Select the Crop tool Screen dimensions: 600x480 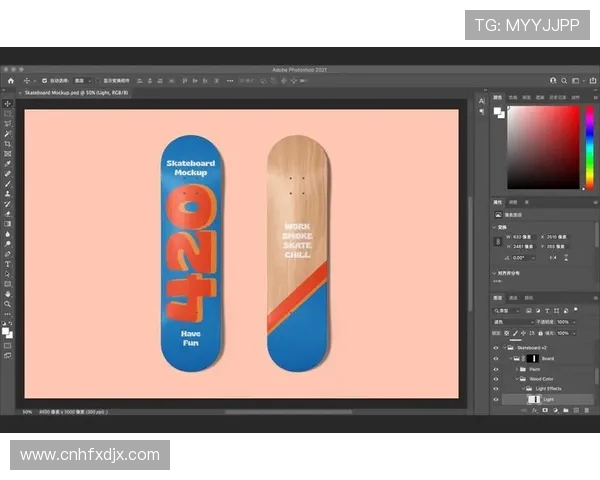coord(8,143)
